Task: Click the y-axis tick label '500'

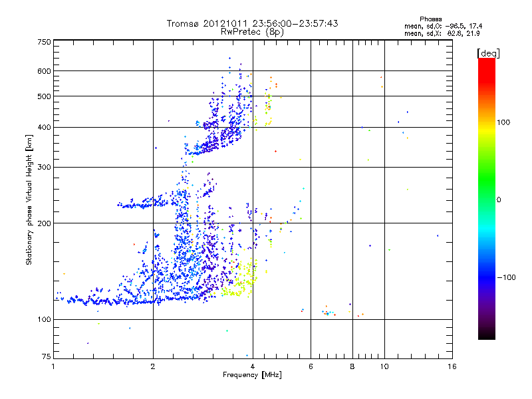Action: 45,96
